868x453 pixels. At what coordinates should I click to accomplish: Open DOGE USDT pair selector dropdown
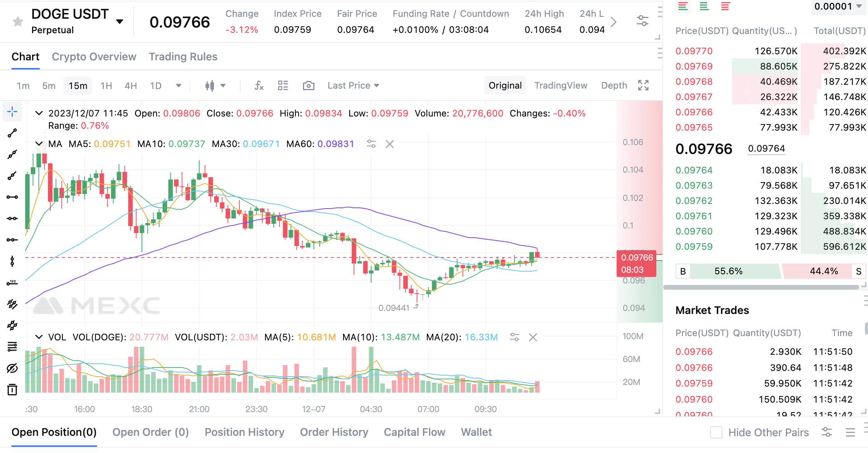(120, 21)
